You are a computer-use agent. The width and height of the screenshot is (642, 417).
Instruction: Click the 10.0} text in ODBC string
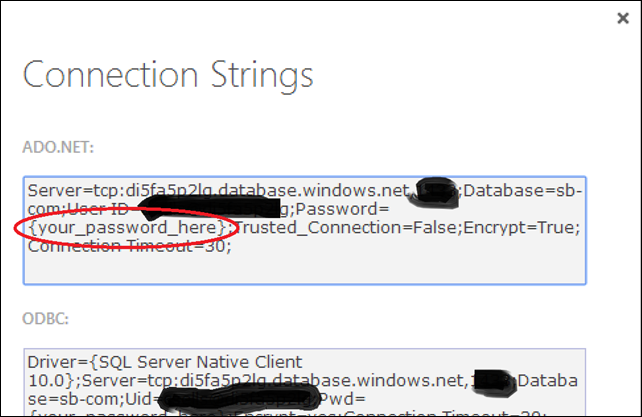pos(51,381)
